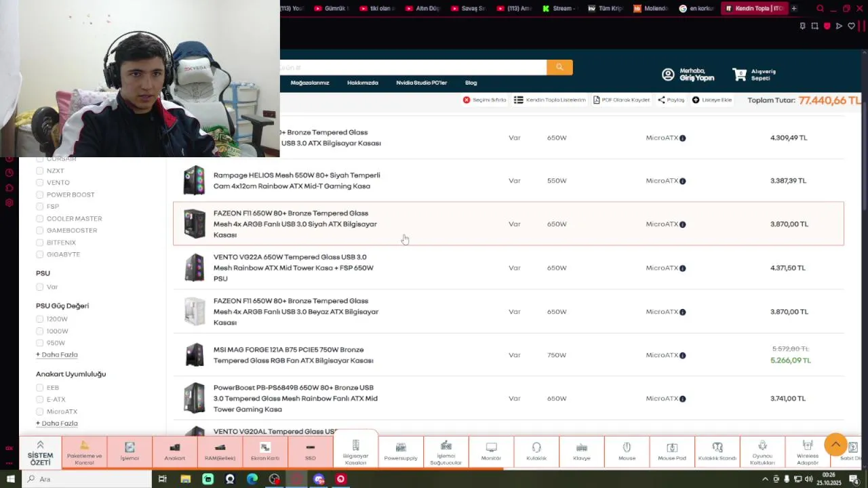
Task: Switch to the Altın Düş YouTube tab
Action: (x=422, y=8)
